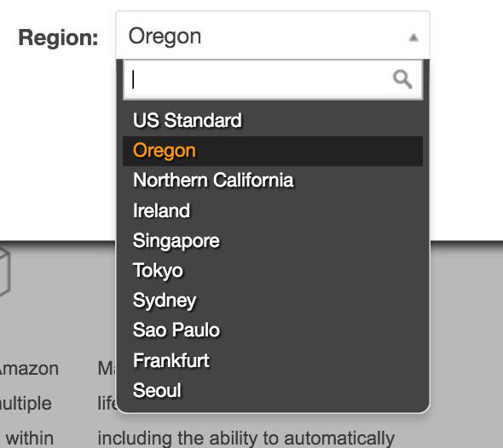Screen dimensions: 503x448
Task: Focus the region search text field
Action: [x=273, y=80]
